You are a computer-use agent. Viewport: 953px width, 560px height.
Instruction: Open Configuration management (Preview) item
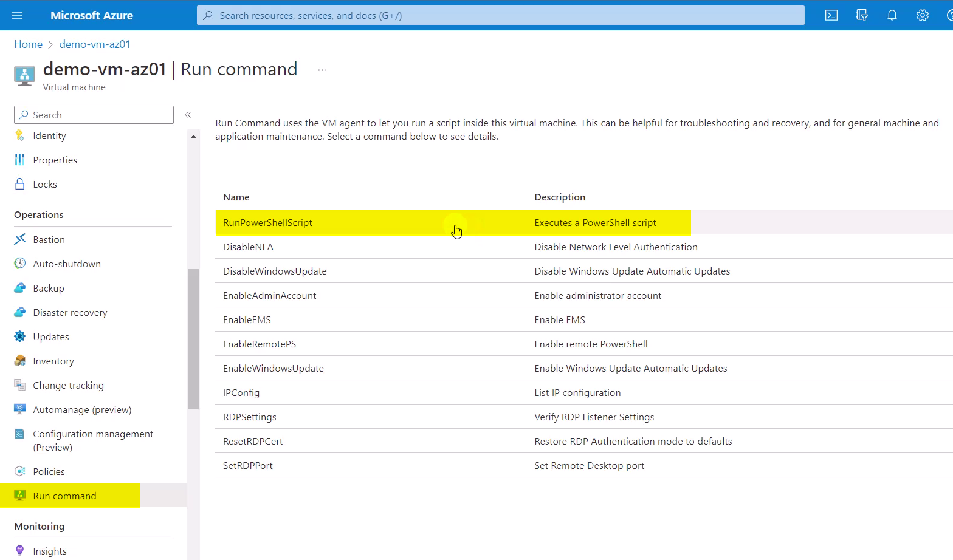point(93,440)
